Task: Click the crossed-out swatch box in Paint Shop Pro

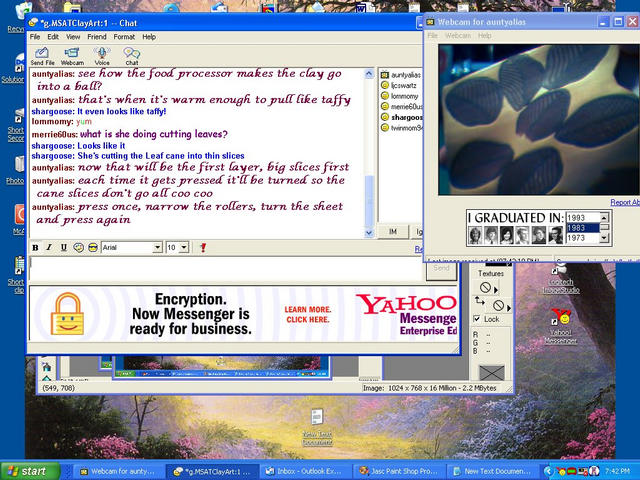Action: pyautogui.click(x=492, y=372)
